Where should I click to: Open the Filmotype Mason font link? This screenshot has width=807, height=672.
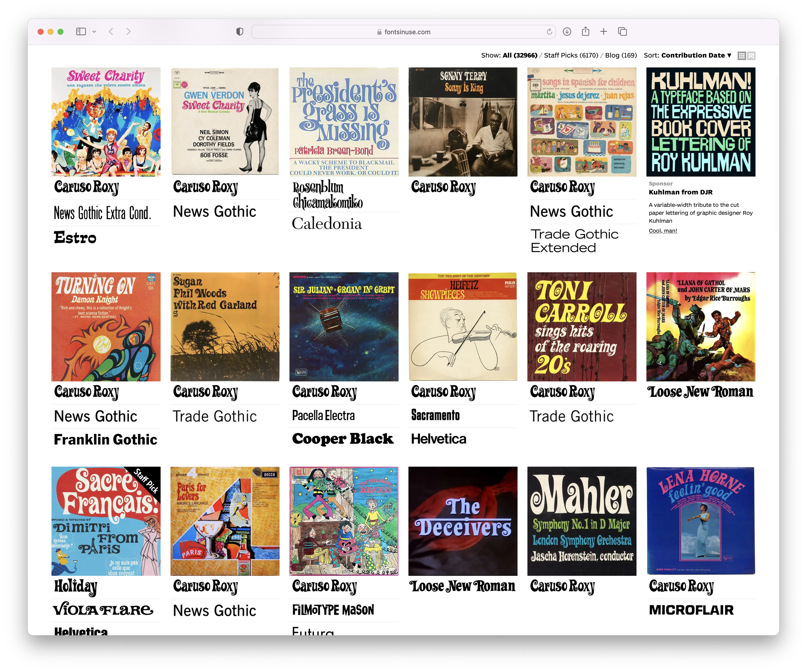point(333,610)
